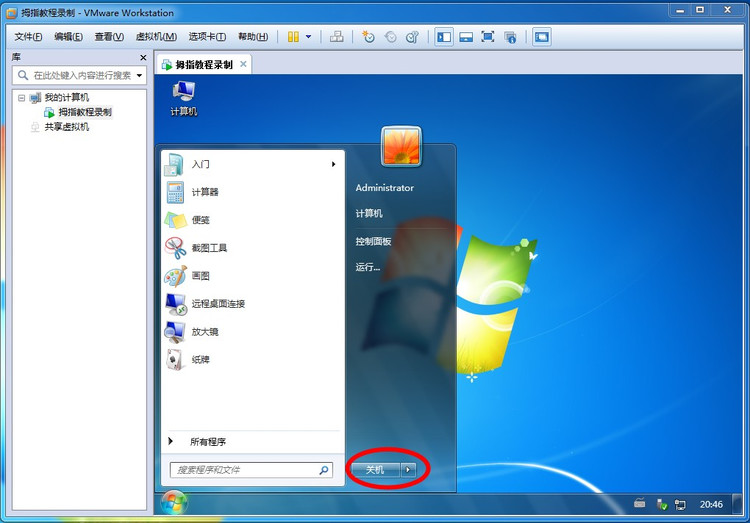The width and height of the screenshot is (750, 523).
Task: Expand the power options arrow beside pause
Action: click(309, 37)
